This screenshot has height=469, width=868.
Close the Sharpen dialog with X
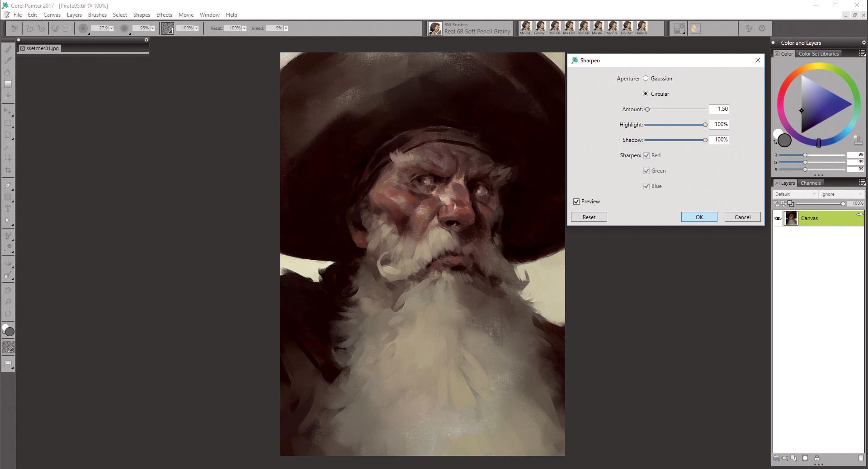click(757, 60)
